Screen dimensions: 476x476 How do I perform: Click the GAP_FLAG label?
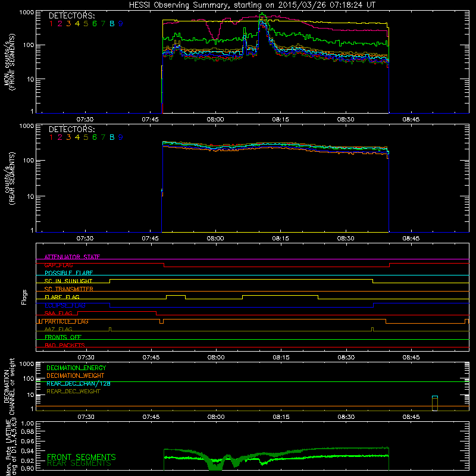point(58,265)
